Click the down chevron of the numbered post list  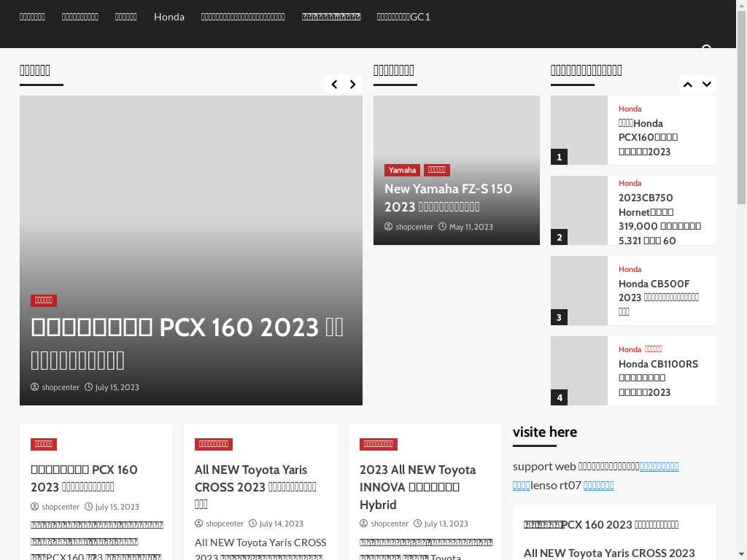(x=706, y=85)
